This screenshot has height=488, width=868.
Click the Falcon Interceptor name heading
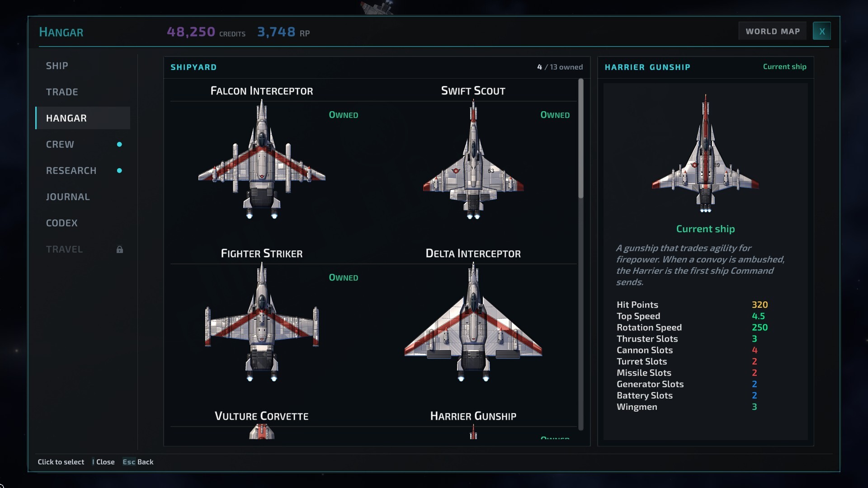pos(262,91)
